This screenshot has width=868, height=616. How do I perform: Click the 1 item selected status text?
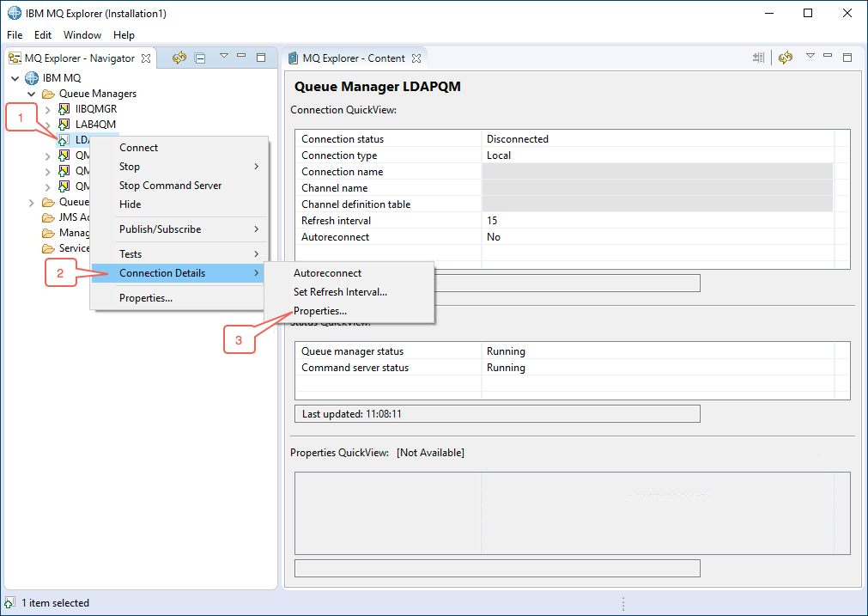[55, 603]
